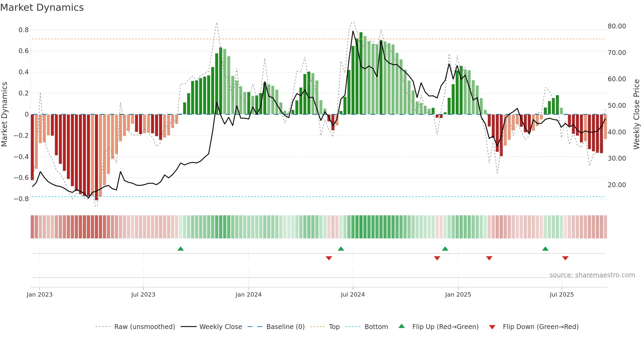
Task: Click the 50.00 right axis price label
Action: click(x=617, y=105)
